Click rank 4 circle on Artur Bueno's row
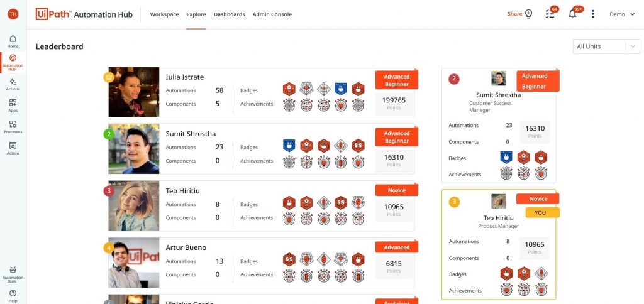Image resolution: width=644 pixels, height=304 pixels. pyautogui.click(x=108, y=248)
